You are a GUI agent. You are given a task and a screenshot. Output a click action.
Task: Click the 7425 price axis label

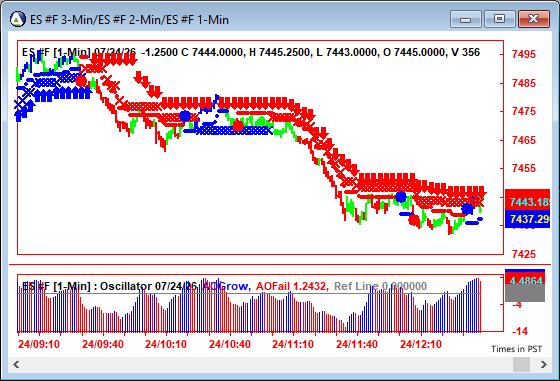[x=524, y=254]
